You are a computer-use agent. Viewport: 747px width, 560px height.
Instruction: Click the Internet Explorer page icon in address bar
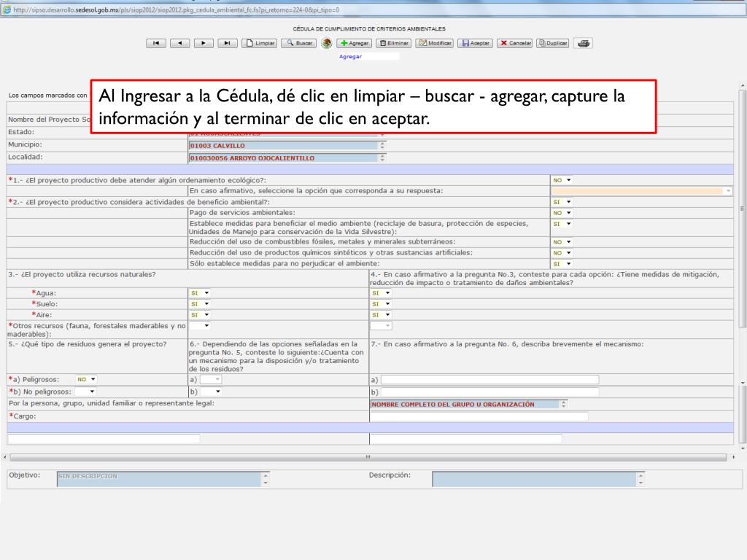7,9
